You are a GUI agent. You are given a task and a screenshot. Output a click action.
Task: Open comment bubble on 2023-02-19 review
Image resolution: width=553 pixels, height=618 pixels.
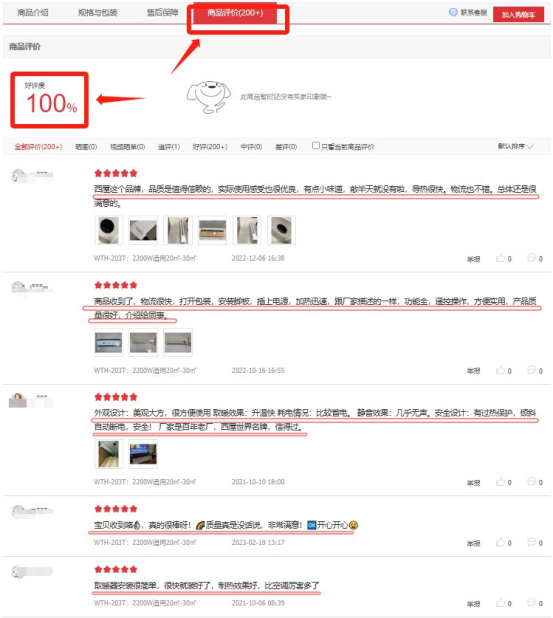(x=531, y=542)
